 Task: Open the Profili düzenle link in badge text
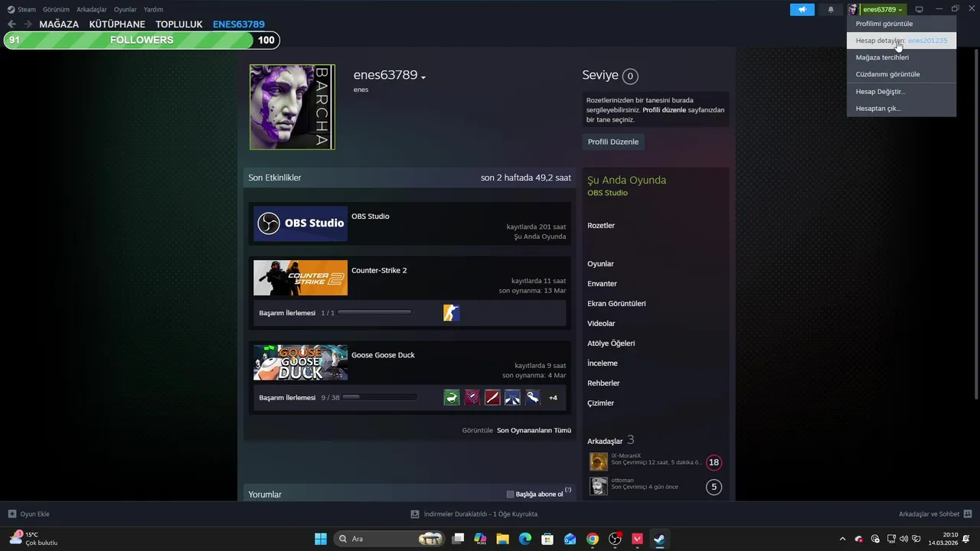pos(664,110)
